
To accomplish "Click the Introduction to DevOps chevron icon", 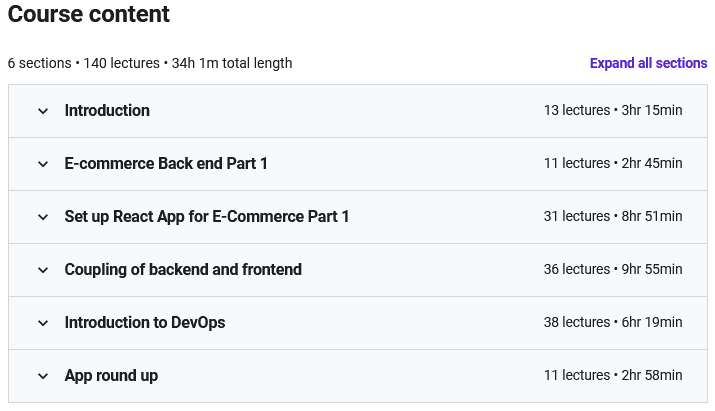I will point(43,323).
